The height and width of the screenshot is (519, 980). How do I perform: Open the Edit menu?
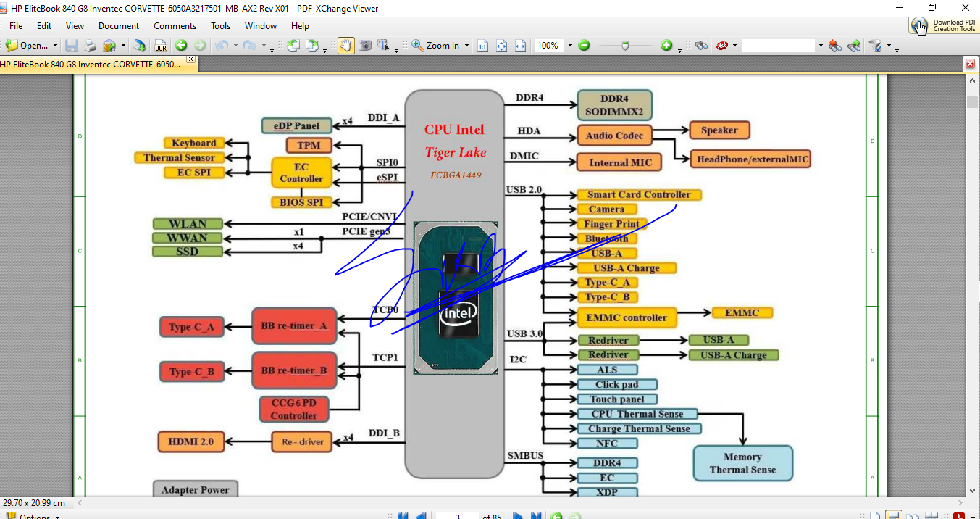(44, 26)
